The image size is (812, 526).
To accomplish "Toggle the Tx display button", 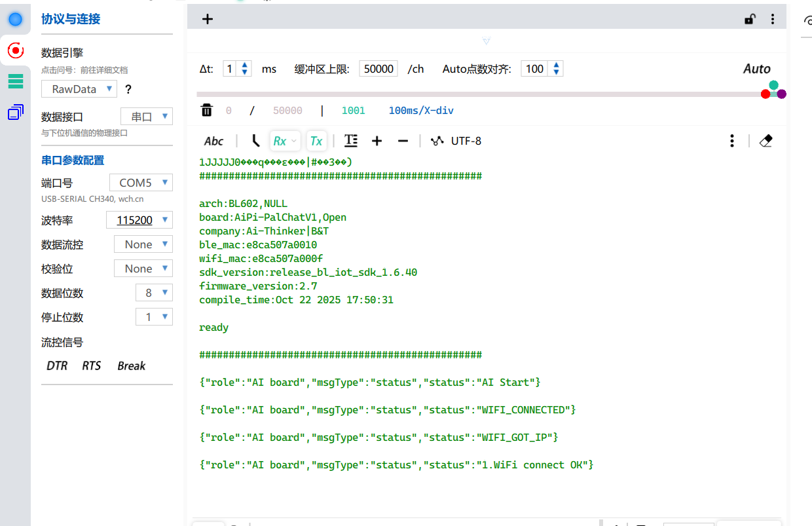I will (x=316, y=141).
